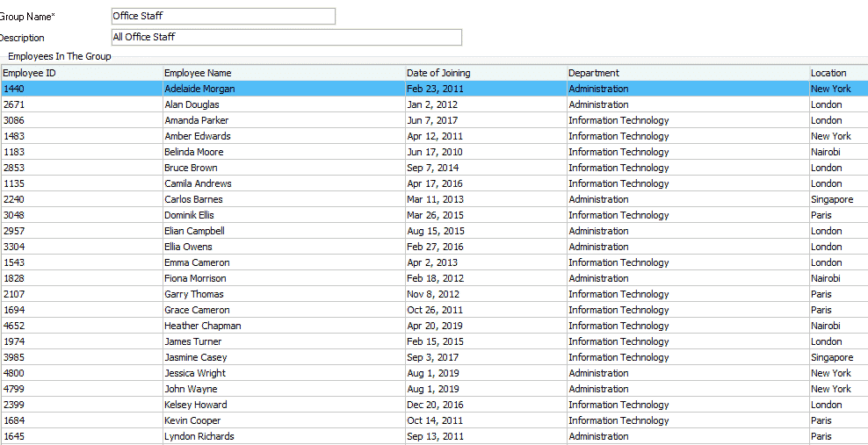The width and height of the screenshot is (868, 445).
Task: Select the Carlos Barnes row
Action: (435, 199)
